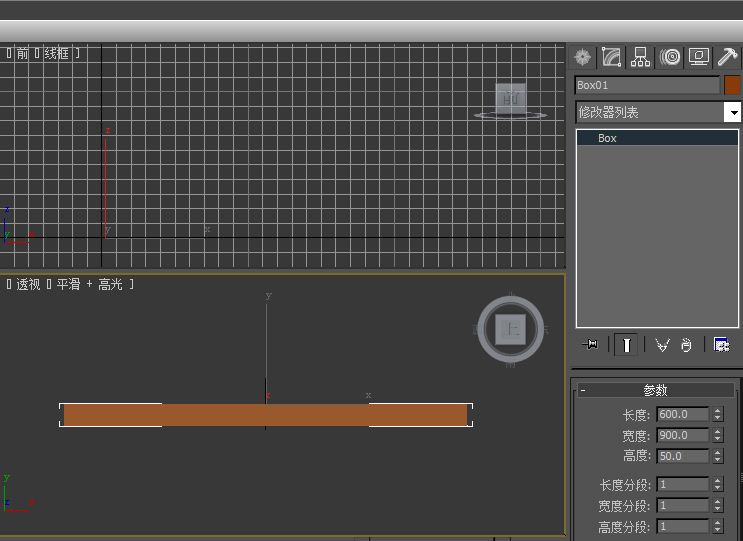743x541 pixels.
Task: Click the 高度 value field 50.0
Action: pyautogui.click(x=682, y=456)
